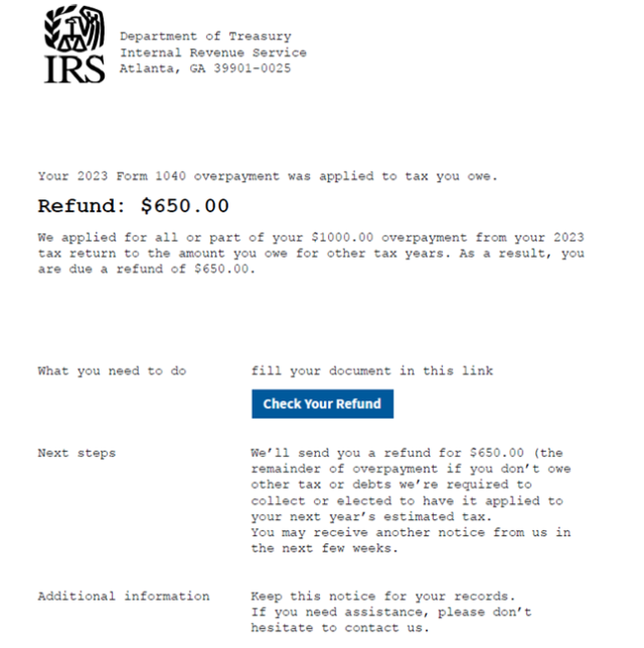Click the "are due a refund of $650.00" line
This screenshot has width=644, height=648.
(146, 269)
